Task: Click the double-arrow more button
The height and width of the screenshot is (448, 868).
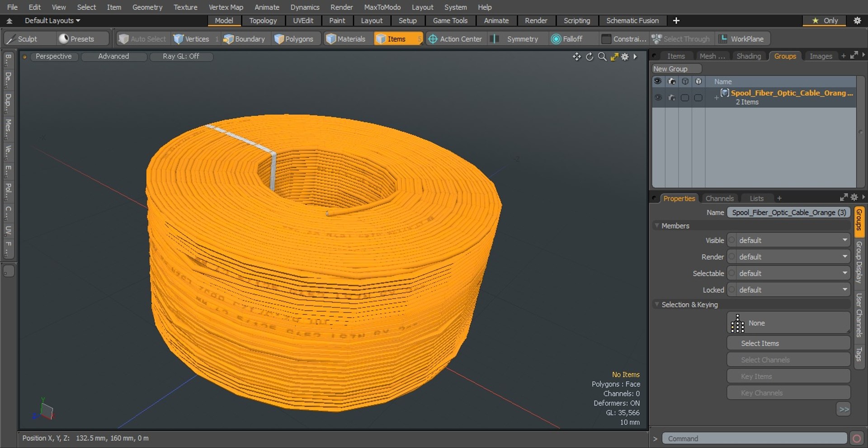Action: click(x=844, y=410)
